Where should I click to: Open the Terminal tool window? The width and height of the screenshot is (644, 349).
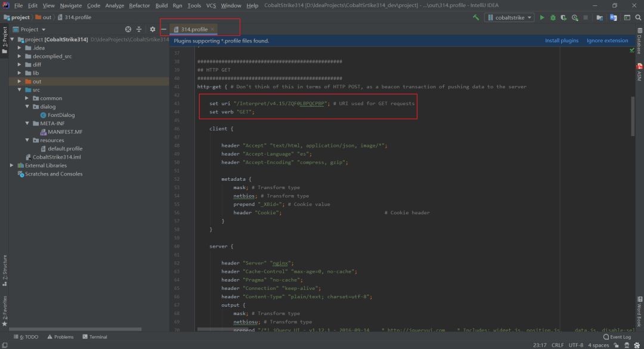pyautogui.click(x=95, y=336)
